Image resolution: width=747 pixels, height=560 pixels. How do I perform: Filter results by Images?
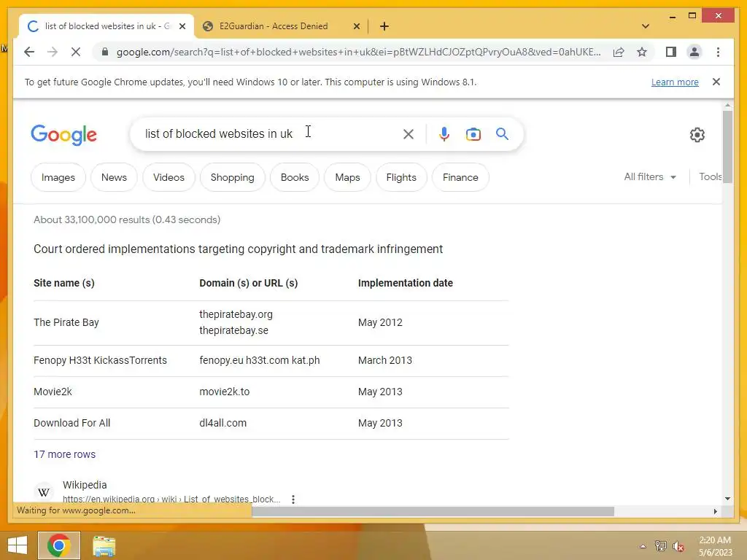[58, 177]
